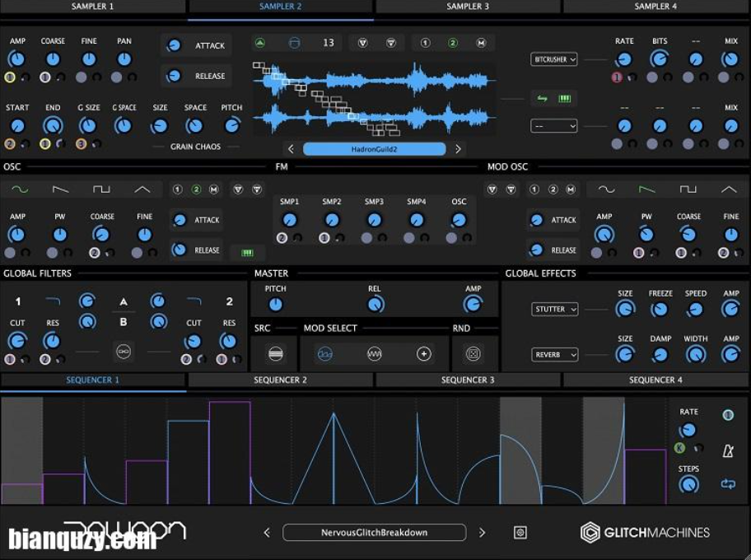Select filter slot A in Global Filters
The width and height of the screenshot is (751, 560).
pyautogui.click(x=123, y=301)
